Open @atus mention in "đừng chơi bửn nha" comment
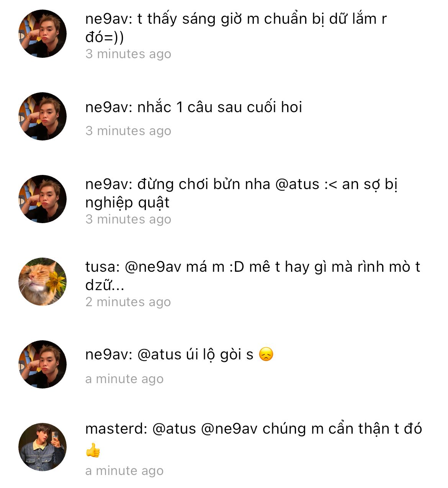The image size is (448, 488). (x=297, y=184)
